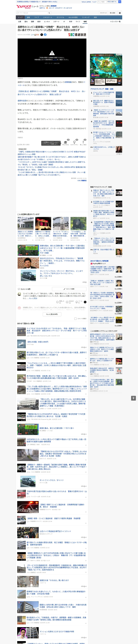138x644 pixels.
Task: Click the search magnifier next to keyword box
Action: 49,13
